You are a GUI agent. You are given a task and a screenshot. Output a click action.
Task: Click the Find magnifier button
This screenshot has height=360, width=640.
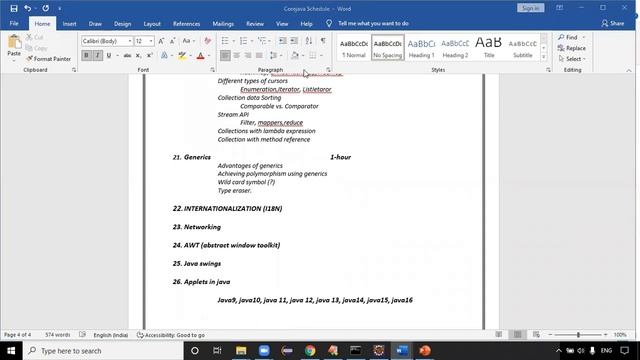(x=568, y=37)
